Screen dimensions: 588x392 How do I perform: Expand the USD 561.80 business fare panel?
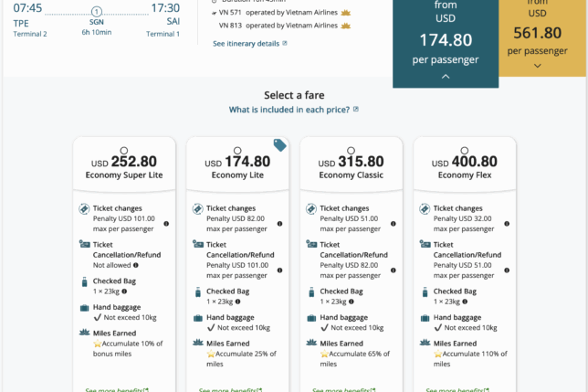(x=537, y=65)
